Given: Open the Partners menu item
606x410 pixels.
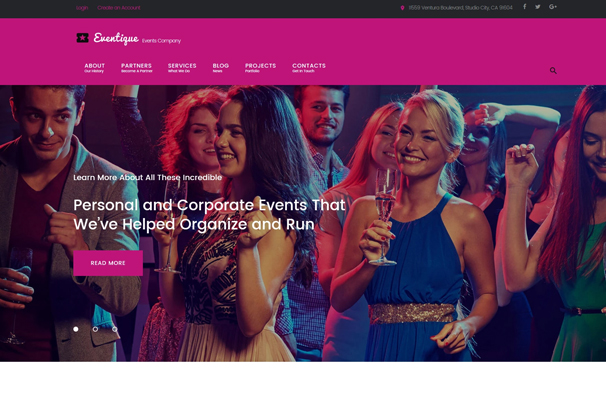Looking at the screenshot, I should click(x=136, y=68).
